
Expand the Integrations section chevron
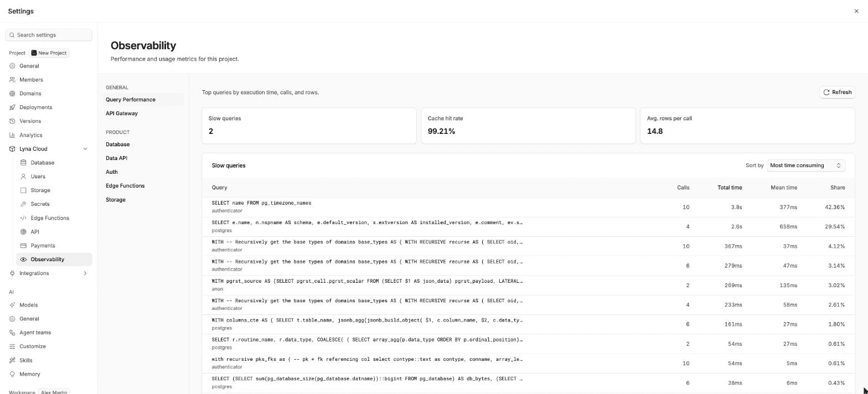point(85,273)
